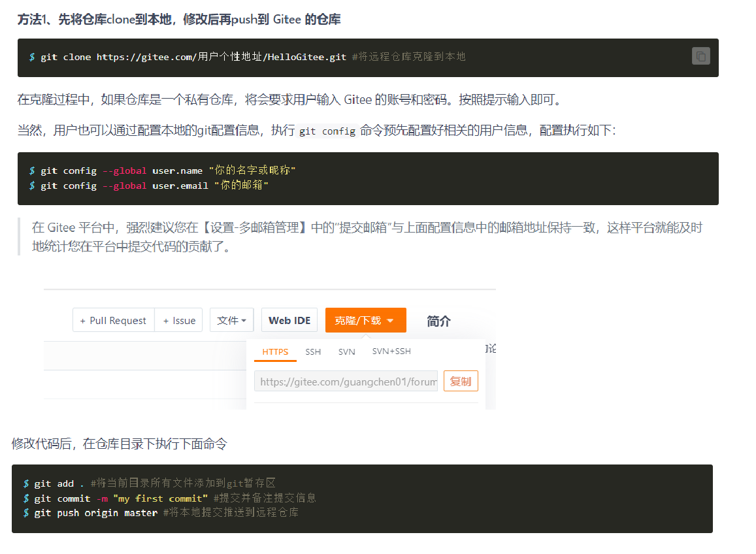Open the 文件 dropdown
The height and width of the screenshot is (554, 756).
(232, 321)
